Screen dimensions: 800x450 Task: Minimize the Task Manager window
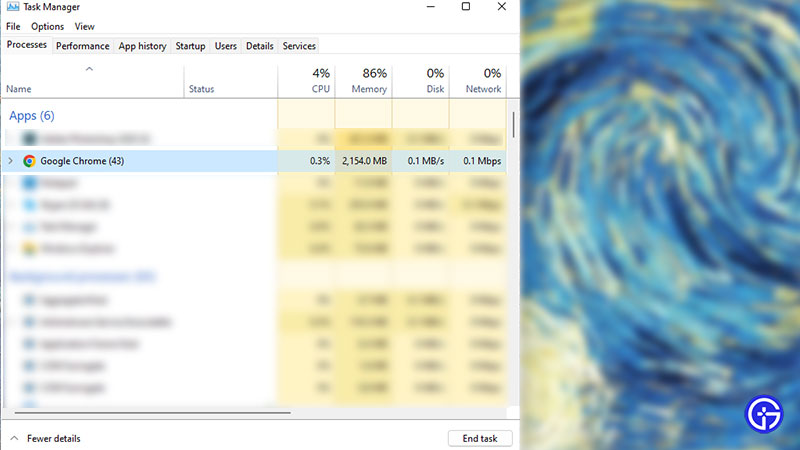[x=431, y=7]
